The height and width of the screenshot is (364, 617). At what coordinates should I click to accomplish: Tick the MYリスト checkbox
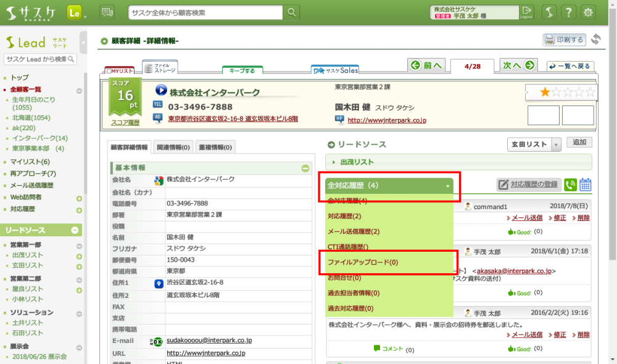pyautogui.click(x=110, y=71)
